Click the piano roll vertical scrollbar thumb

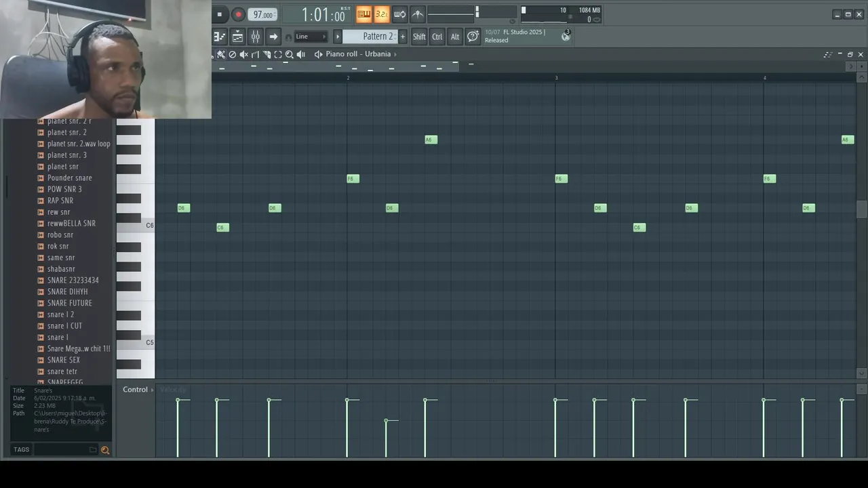click(861, 209)
